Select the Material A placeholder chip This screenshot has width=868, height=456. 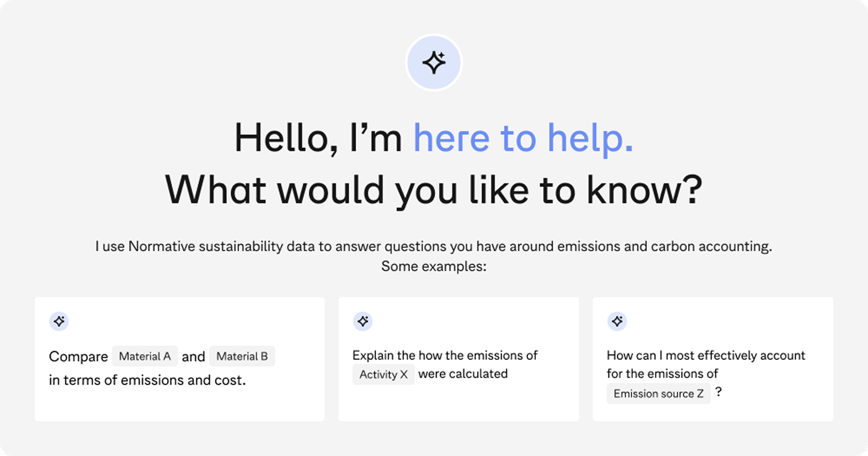[x=145, y=356]
